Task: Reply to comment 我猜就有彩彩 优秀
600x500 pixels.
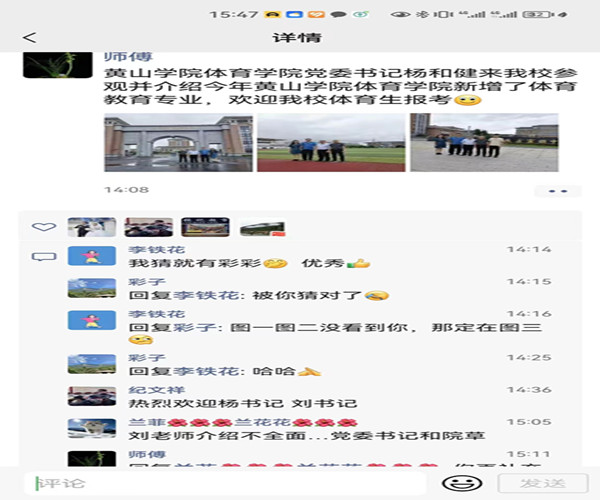Action: 249,263
